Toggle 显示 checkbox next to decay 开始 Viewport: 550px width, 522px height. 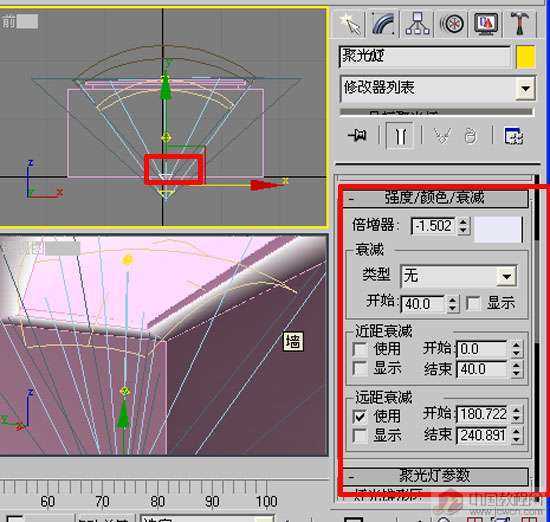coord(473,303)
